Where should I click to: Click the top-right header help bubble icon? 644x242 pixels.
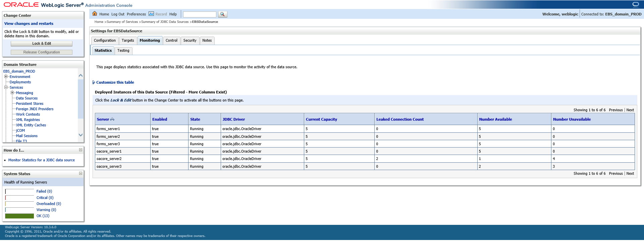click(x=635, y=4)
